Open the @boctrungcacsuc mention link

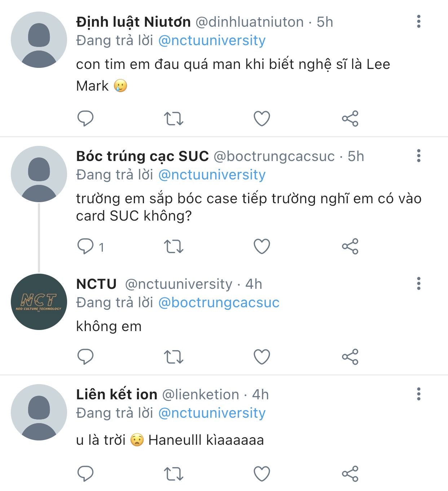pos(219,303)
